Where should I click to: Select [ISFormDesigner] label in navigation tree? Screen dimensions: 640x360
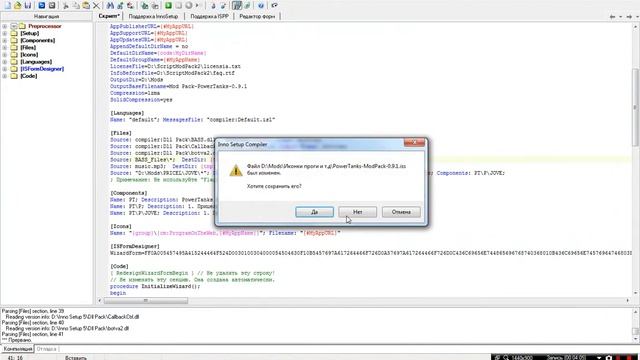42,69
